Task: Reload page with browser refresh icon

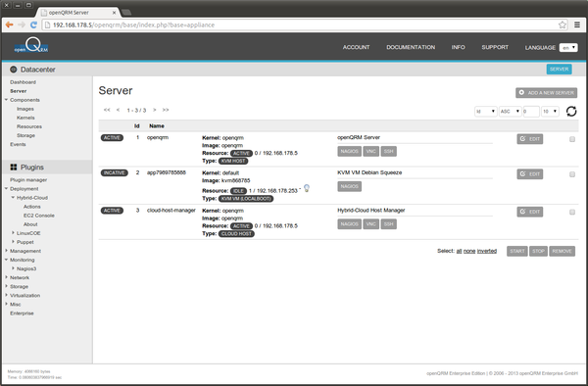Action: tap(33, 24)
